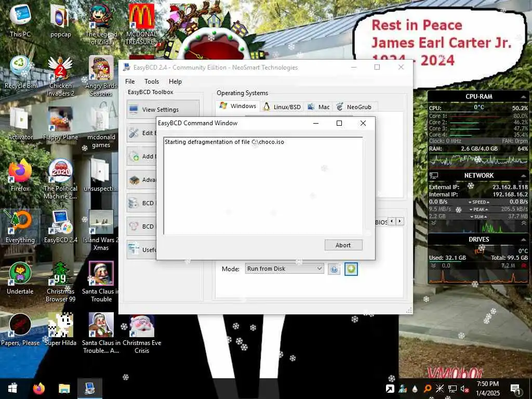Click the BCD Backup/Repair disk icon
Screen dimensions: 532x399
point(134,203)
